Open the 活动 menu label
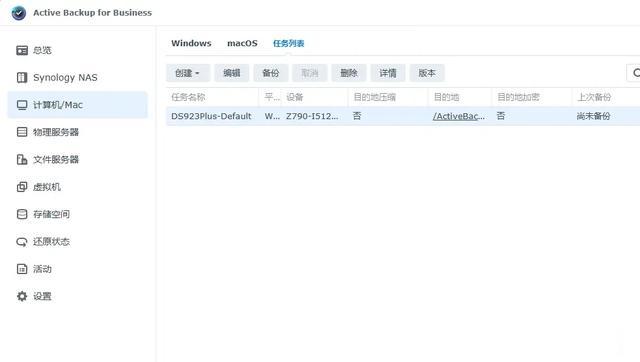Viewport: 640px width, 362px height. coord(42,269)
